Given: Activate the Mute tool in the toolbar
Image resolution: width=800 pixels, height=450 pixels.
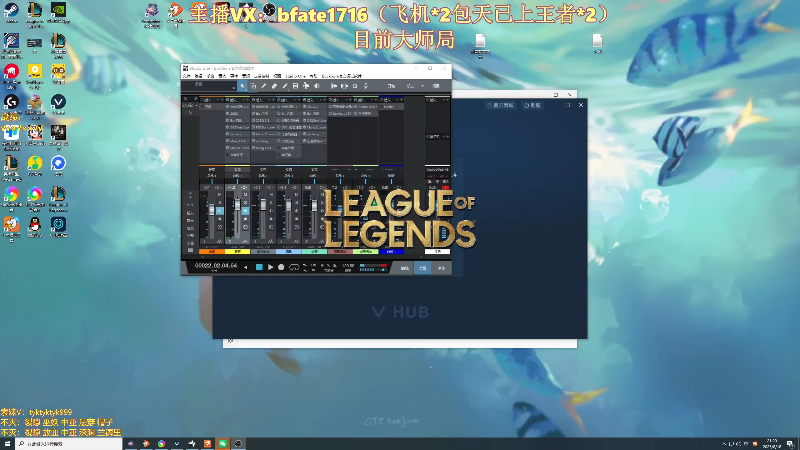Looking at the screenshot, I should tap(295, 86).
